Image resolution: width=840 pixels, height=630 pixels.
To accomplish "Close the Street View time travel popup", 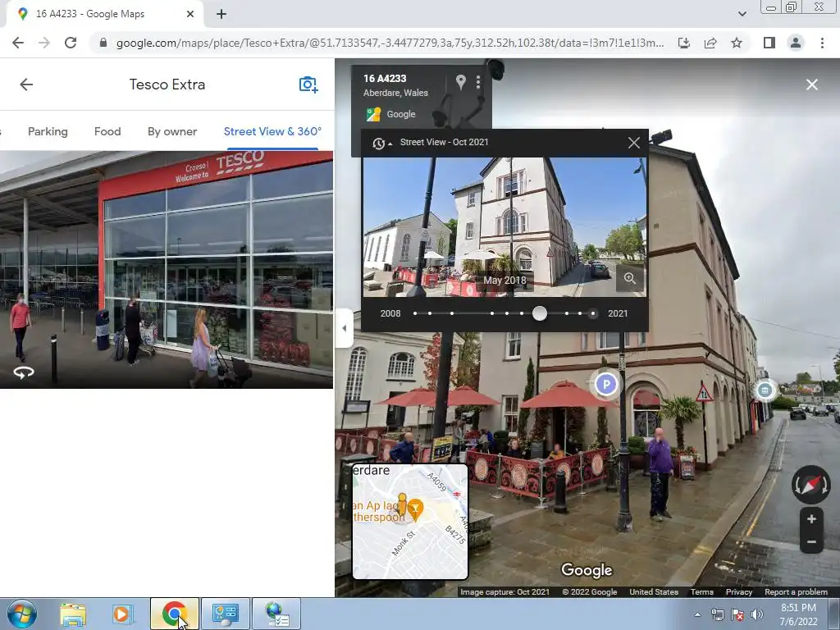I will tap(634, 143).
